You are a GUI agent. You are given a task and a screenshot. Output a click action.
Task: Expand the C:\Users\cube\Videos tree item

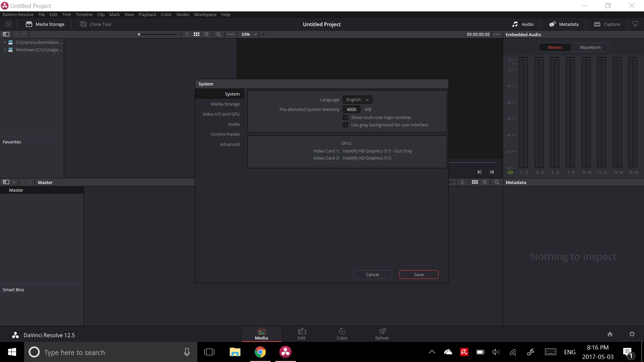(x=5, y=42)
